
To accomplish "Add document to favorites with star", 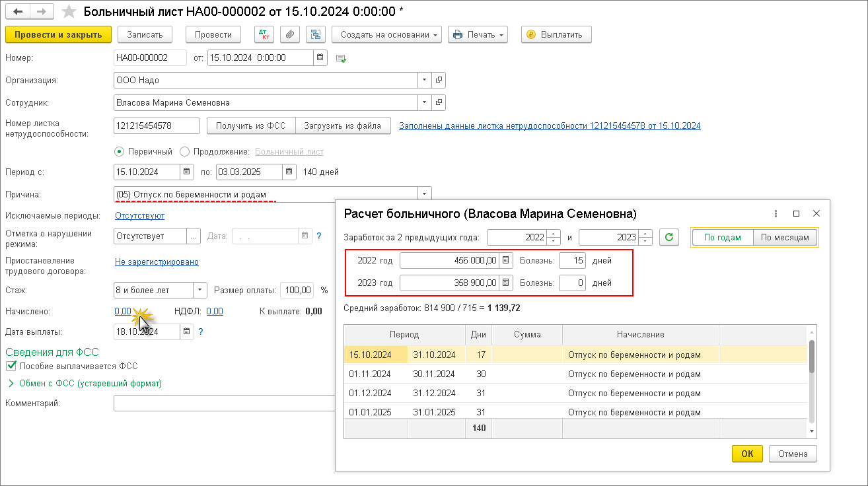I will (x=68, y=12).
